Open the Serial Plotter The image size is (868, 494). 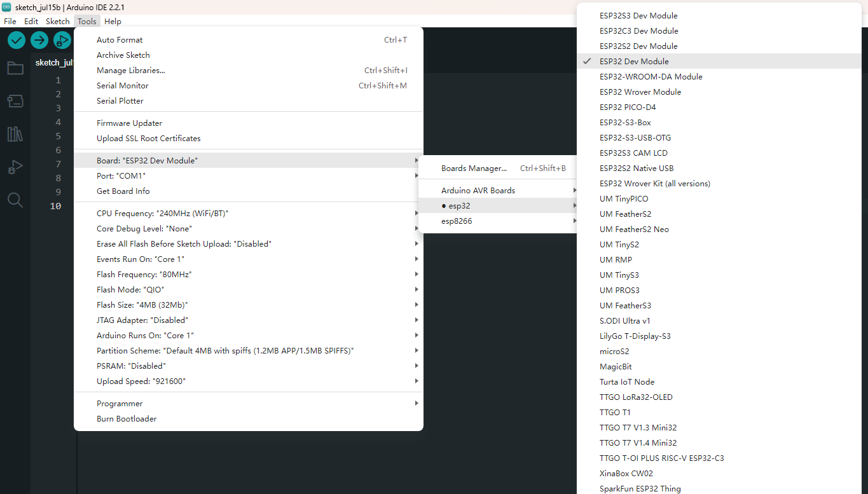coord(249,101)
